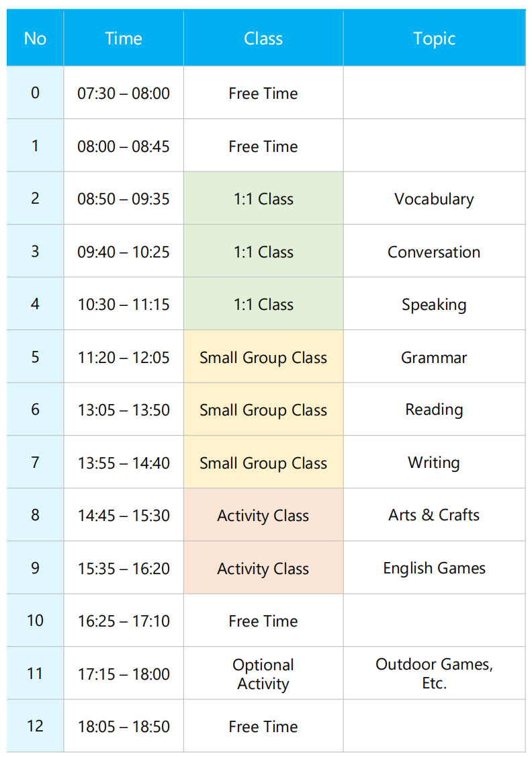
Task: Select the 07:30 – 08:00 time cell
Action: coord(124,93)
